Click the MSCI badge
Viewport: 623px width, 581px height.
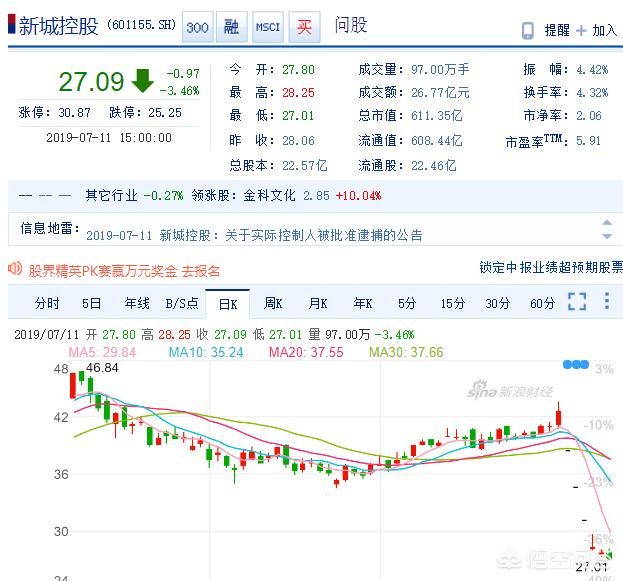pos(268,27)
